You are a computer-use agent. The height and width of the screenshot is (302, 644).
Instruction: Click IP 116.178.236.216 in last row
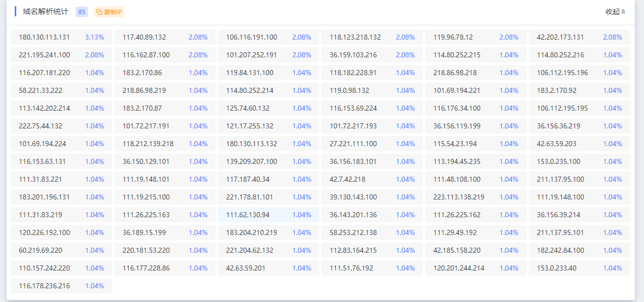click(61, 286)
